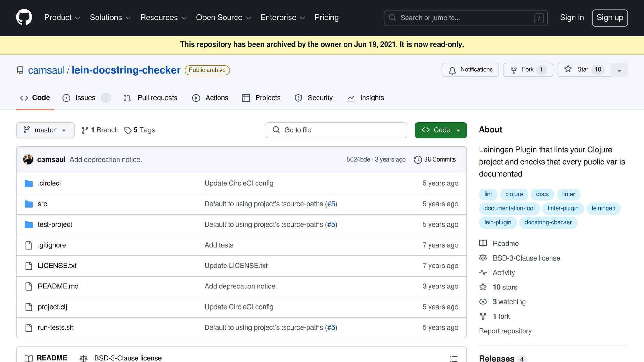Click the GitHub Octocat logo

pos(24,17)
